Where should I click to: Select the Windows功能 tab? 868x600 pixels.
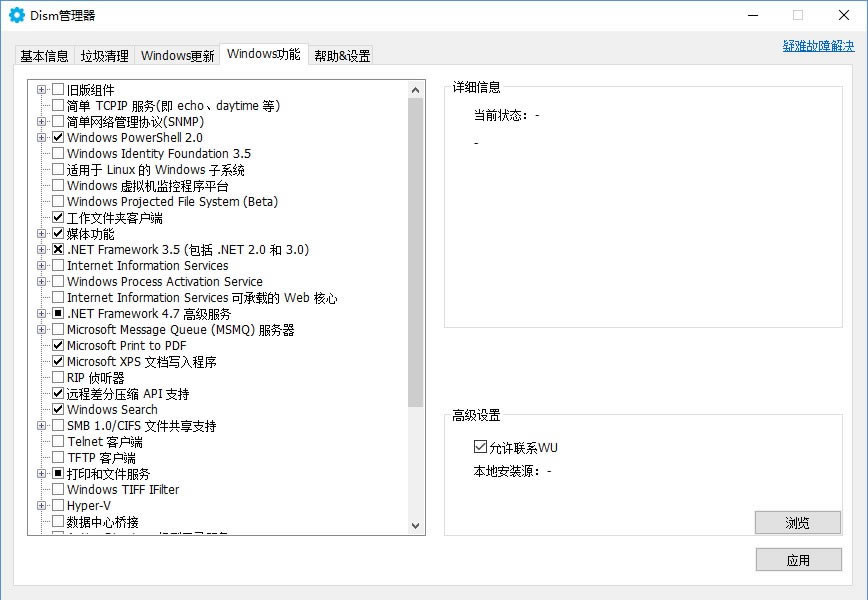tap(264, 54)
